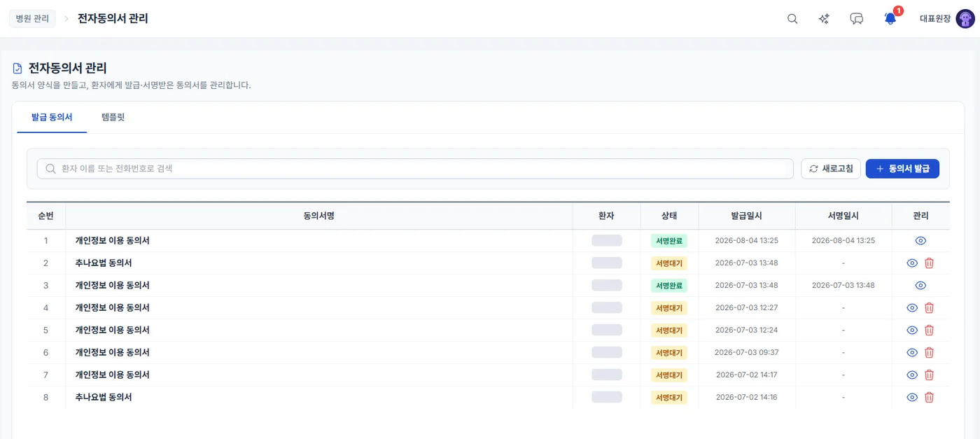The width and height of the screenshot is (980, 439).
Task: Open 추나요법 동의서 in row 8
Action: pos(104,398)
